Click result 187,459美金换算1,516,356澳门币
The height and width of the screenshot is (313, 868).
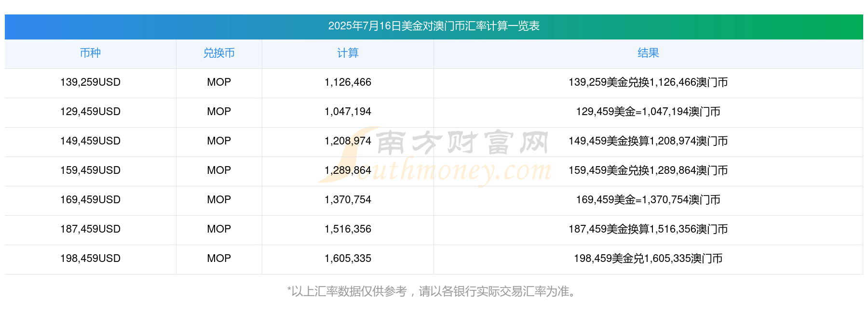[x=648, y=229]
